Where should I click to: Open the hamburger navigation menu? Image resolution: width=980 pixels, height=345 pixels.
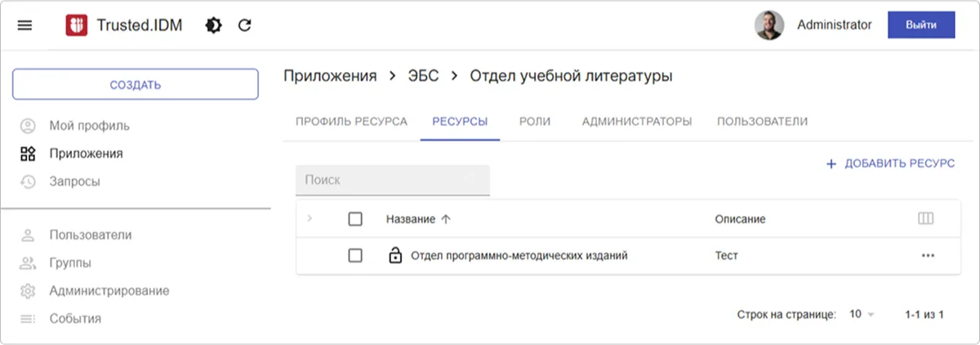point(24,25)
